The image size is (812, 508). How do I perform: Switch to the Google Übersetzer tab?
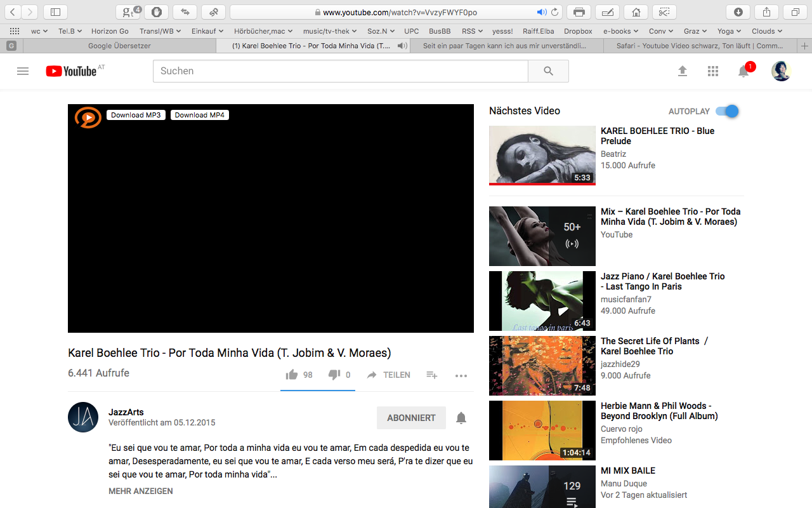coord(119,46)
